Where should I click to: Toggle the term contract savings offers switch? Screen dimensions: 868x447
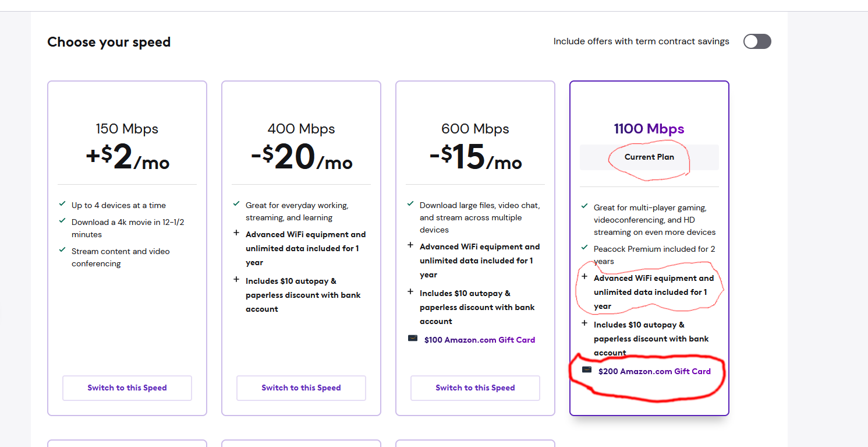(757, 41)
